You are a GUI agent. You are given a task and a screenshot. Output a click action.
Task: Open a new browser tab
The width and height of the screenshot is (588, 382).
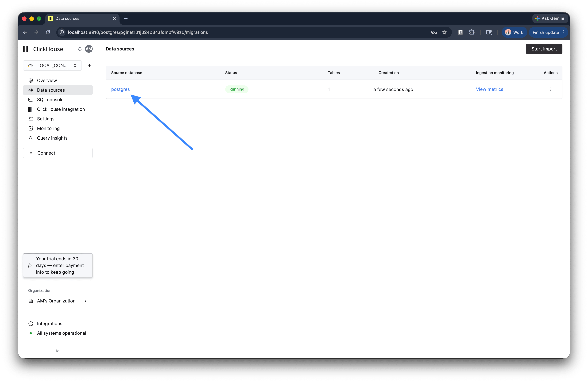point(126,19)
